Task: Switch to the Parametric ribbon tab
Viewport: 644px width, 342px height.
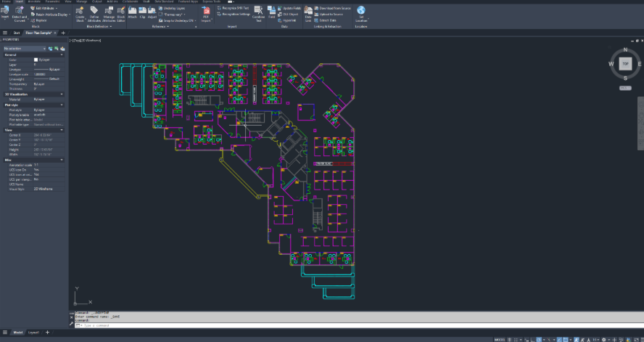Action: click(52, 1)
